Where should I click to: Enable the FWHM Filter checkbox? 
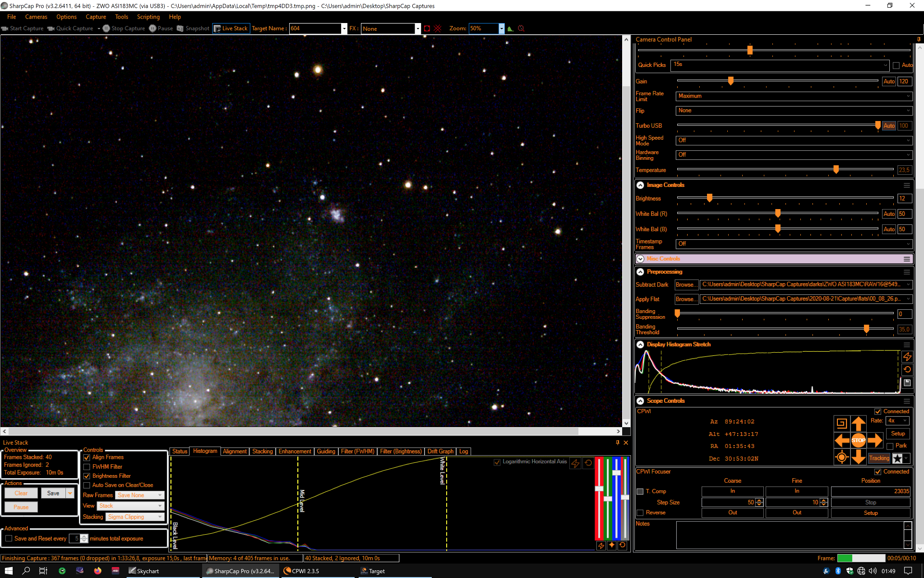(87, 467)
